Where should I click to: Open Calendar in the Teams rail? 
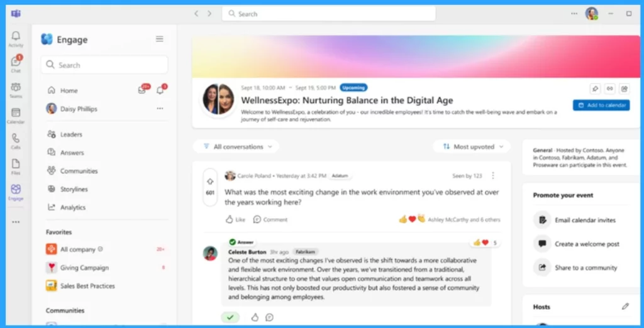click(16, 116)
